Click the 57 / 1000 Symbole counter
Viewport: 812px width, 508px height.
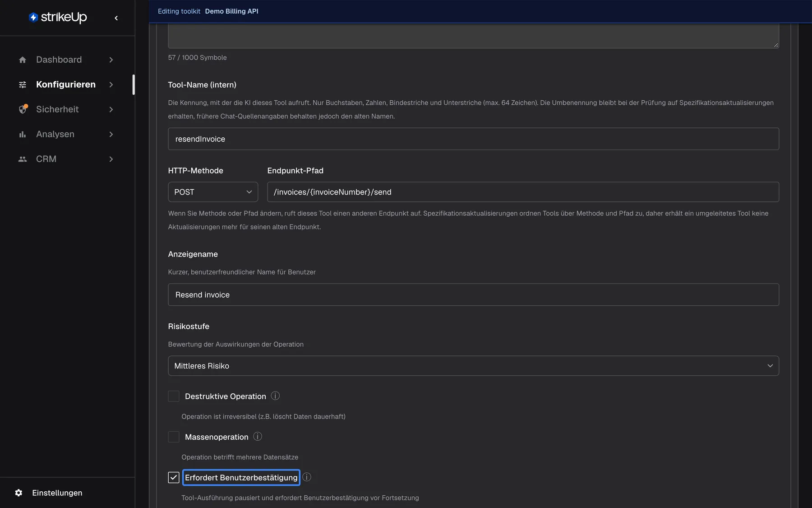tap(198, 57)
